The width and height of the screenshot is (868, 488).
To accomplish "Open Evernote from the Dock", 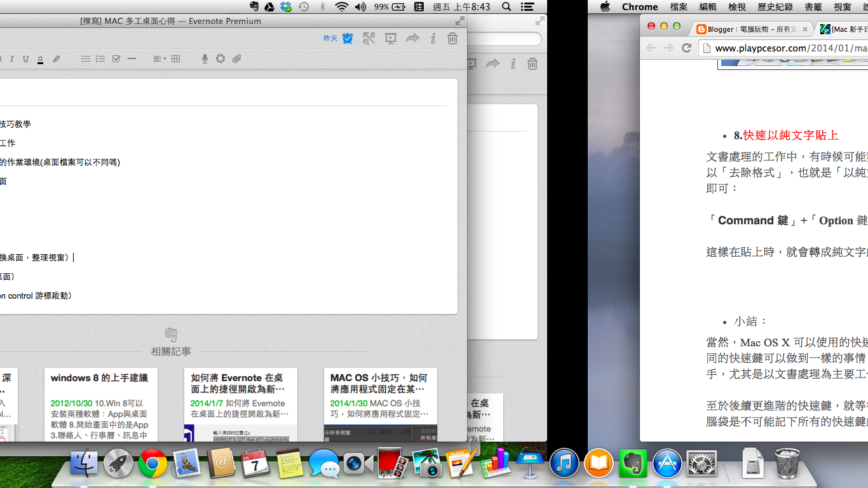I will tap(633, 463).
